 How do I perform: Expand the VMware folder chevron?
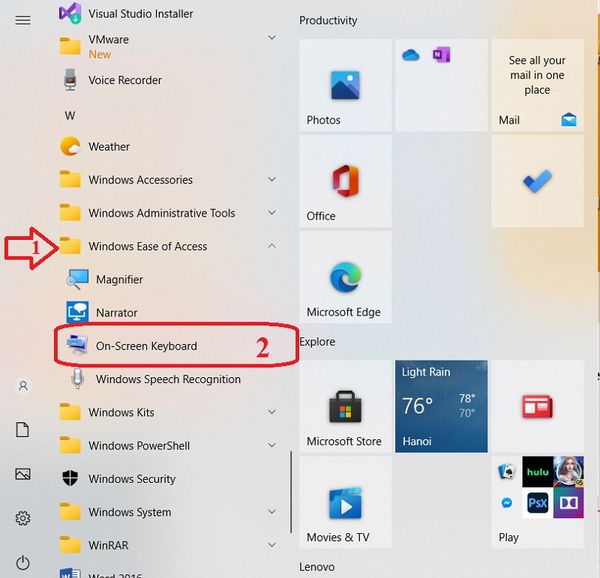[272, 38]
